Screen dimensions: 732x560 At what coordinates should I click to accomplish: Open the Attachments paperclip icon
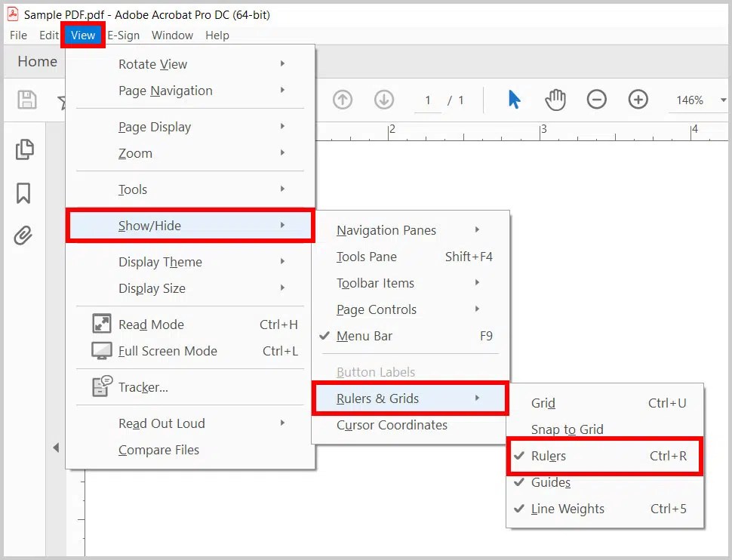(x=23, y=235)
